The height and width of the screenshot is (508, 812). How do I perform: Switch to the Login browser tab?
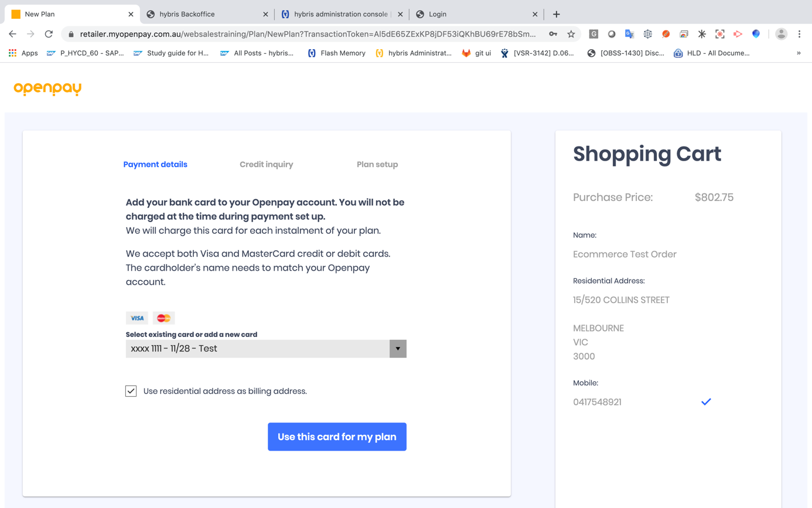pos(475,14)
